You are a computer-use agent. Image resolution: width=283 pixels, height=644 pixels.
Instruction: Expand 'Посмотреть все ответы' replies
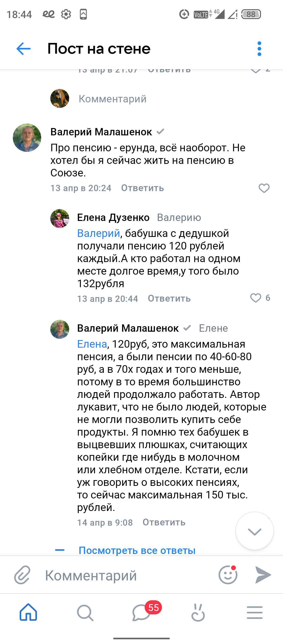[137, 551]
